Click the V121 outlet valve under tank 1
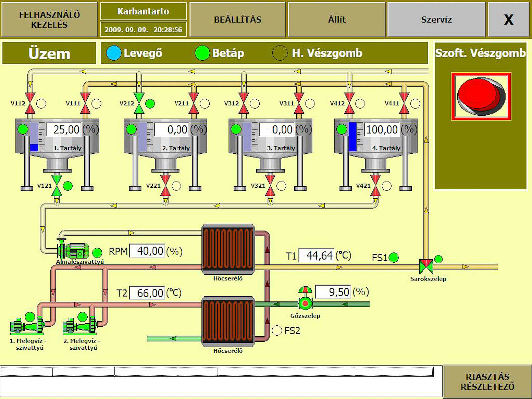 tap(57, 185)
